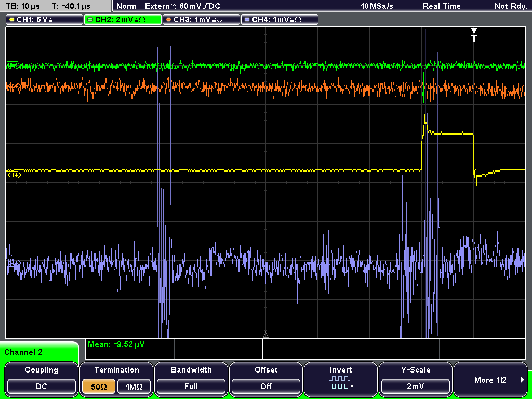The height and width of the screenshot is (399, 532).
Task: Click the Extern 60 mV trigger source readout
Action: (182, 6)
